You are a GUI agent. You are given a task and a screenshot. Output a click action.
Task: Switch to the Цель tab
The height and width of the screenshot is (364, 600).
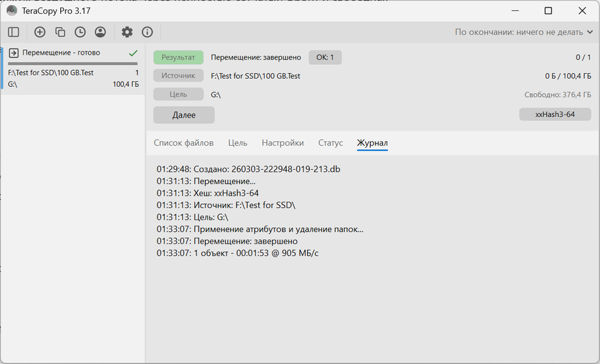(237, 143)
